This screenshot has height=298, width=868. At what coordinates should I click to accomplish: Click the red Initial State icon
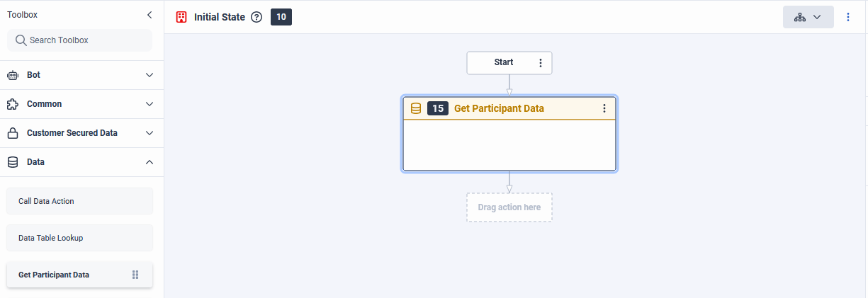(181, 17)
